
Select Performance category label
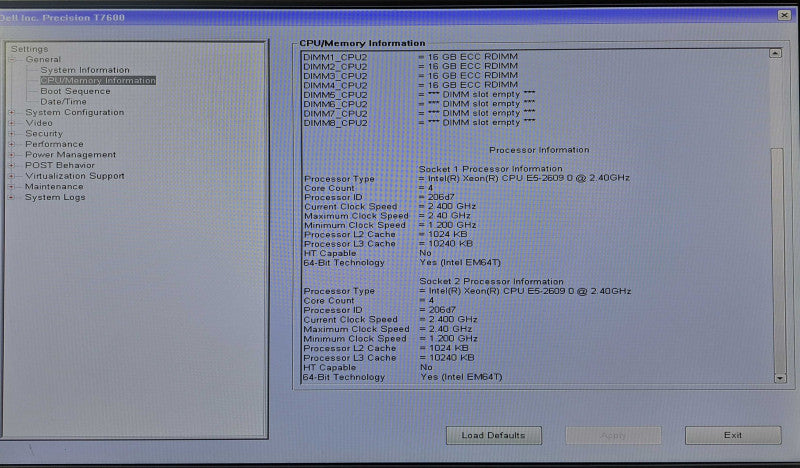[x=54, y=144]
